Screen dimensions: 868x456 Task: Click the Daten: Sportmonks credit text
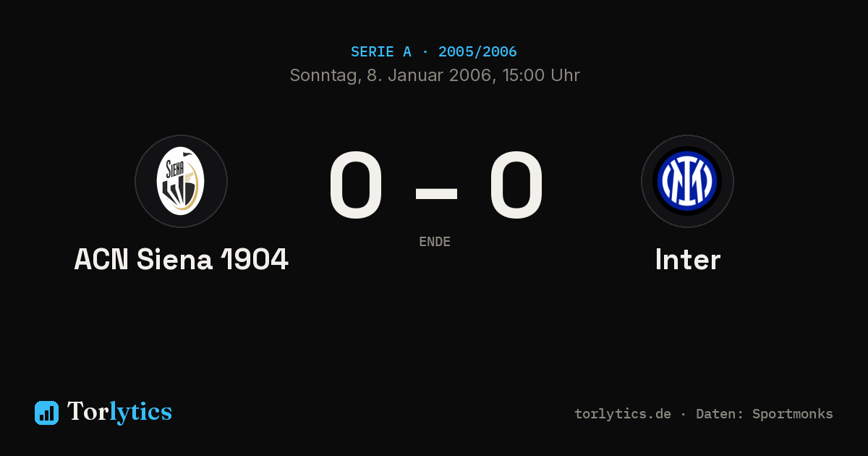pos(765,414)
